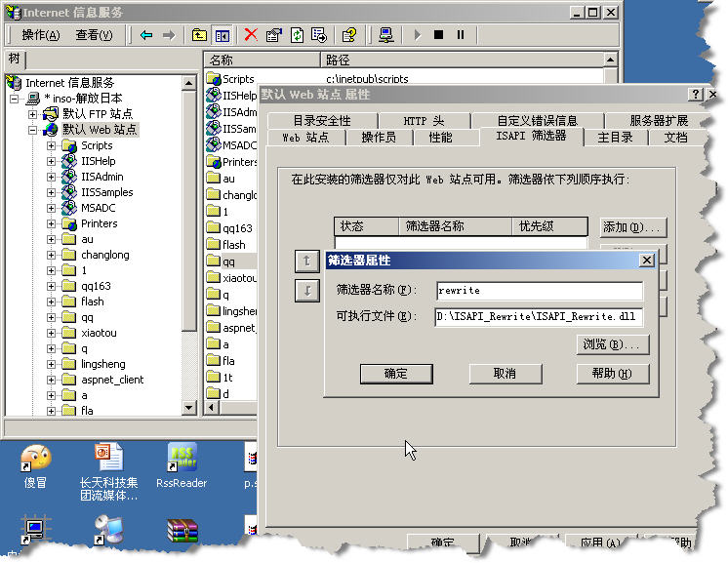Click 确定 in the 筛选器属性 dialog
This screenshot has height=563, width=728.
(396, 374)
